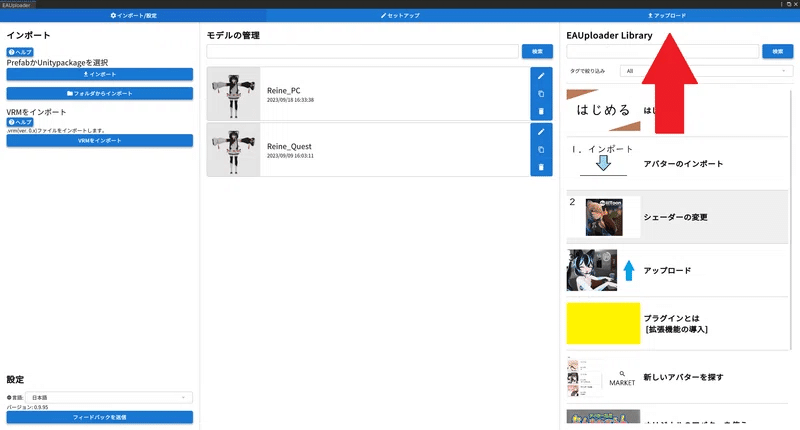800x430 pixels.
Task: Open the はじめる library article
Action: tap(677, 111)
